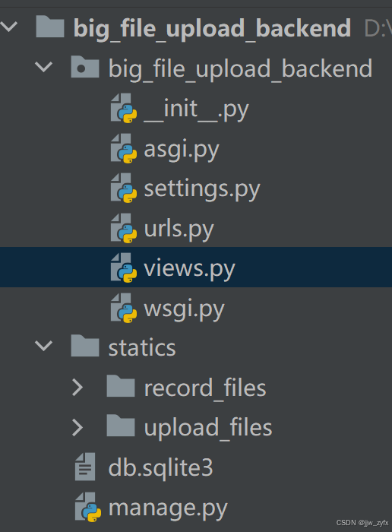The image size is (392, 532).
Task: Click the Python file icon for asgi.py
Action: 124,148
